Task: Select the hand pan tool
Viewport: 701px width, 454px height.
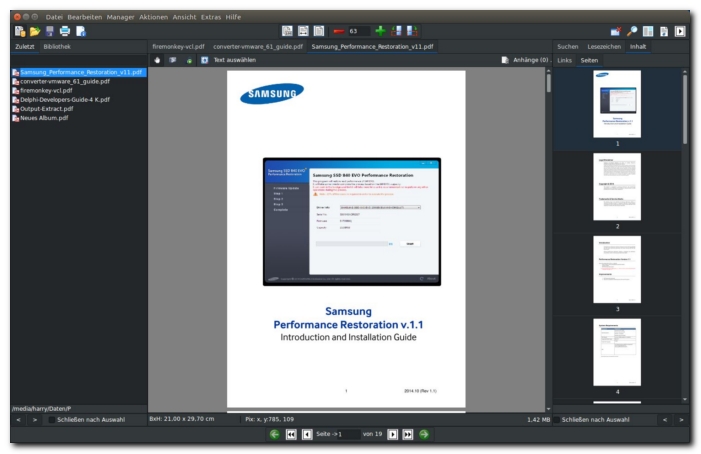Action: click(157, 60)
